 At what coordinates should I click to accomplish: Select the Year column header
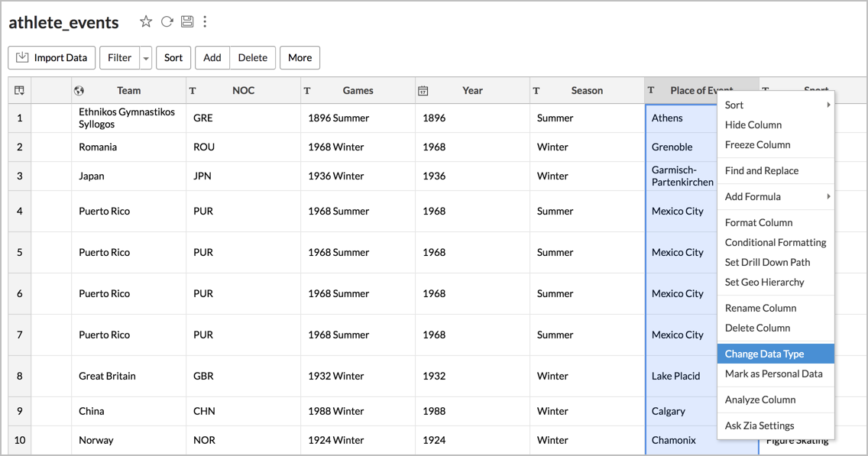tap(472, 90)
